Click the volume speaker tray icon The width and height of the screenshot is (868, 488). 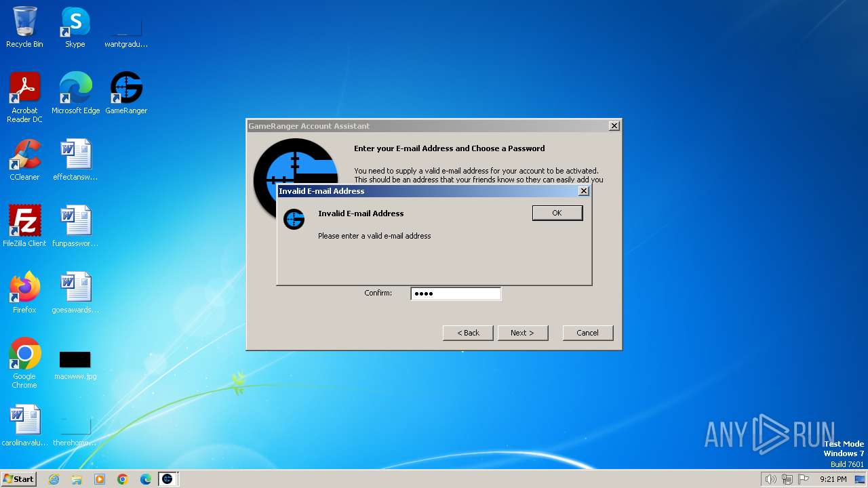[x=770, y=479]
